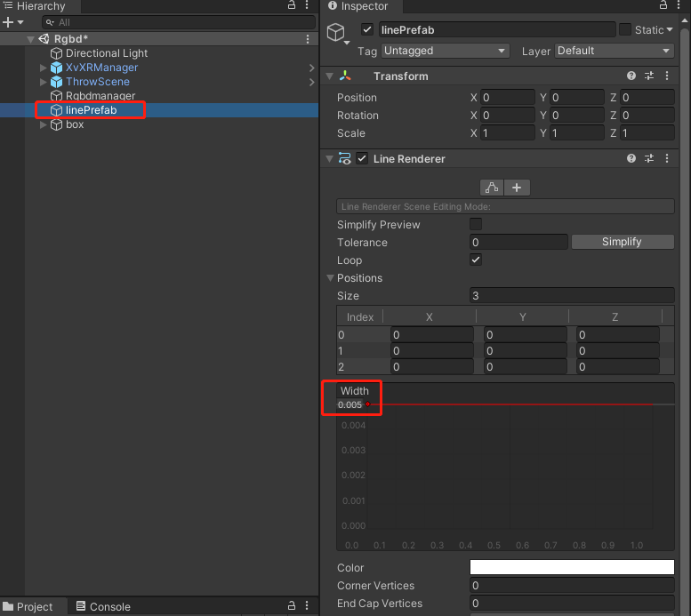Collapse the Rgbd scene tree
This screenshot has height=616, width=691.
(30, 39)
